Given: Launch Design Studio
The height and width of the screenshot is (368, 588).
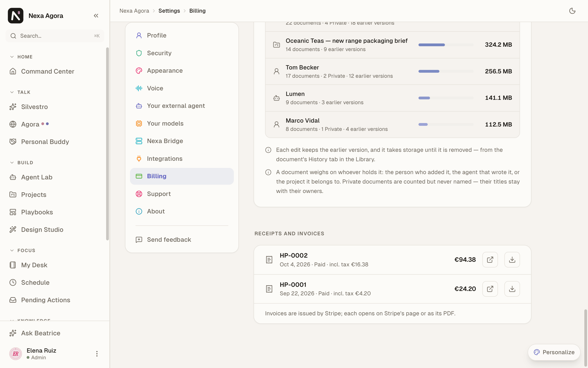Looking at the screenshot, I should (x=55, y=230).
